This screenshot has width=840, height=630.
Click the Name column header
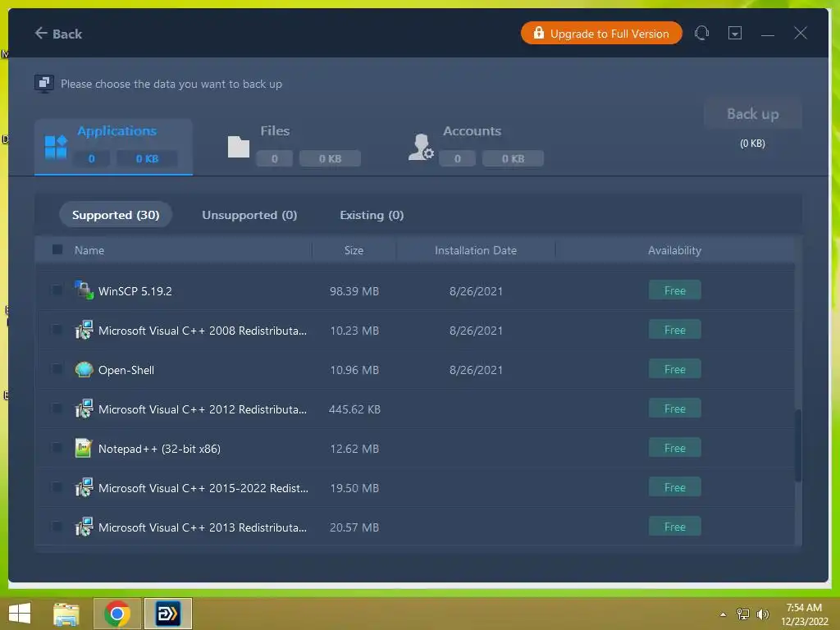pyautogui.click(x=89, y=250)
